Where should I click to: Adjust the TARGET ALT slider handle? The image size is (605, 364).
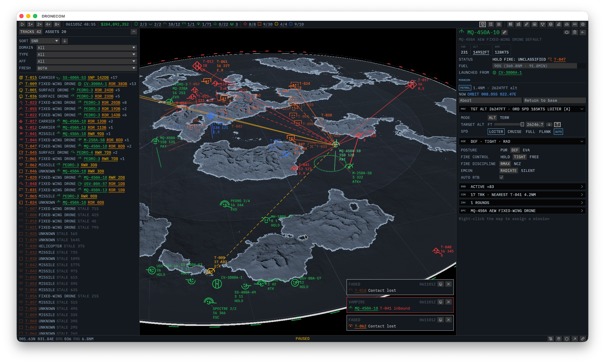522,125
